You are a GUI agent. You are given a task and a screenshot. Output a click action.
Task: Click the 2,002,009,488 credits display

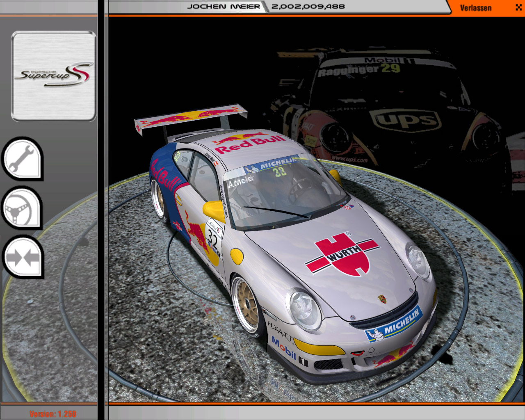coord(308,7)
